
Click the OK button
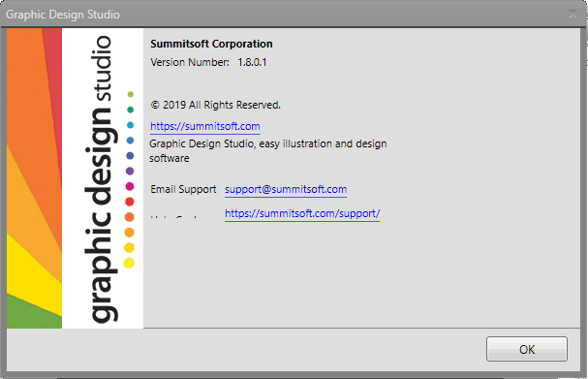point(527,349)
